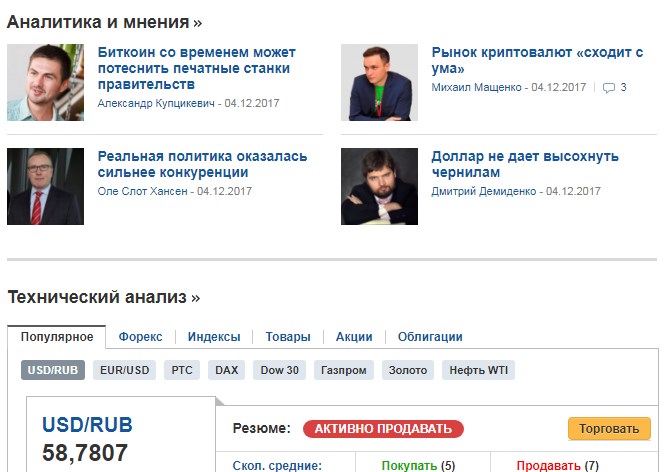Switch to the Облигации tab

tap(430, 337)
